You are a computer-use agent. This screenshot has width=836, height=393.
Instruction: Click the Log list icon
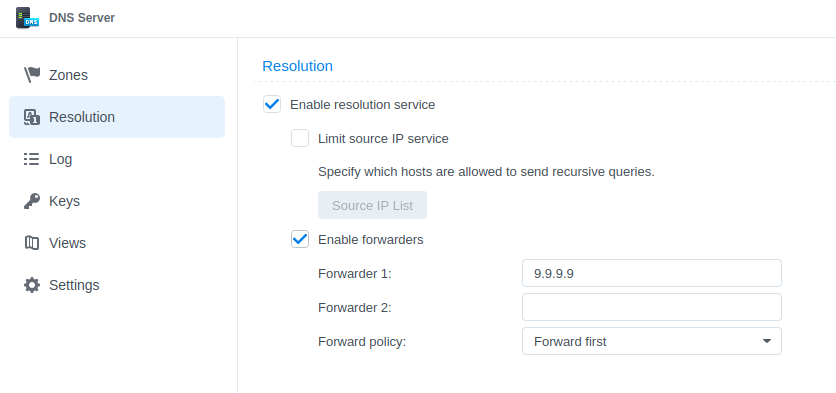click(x=32, y=159)
